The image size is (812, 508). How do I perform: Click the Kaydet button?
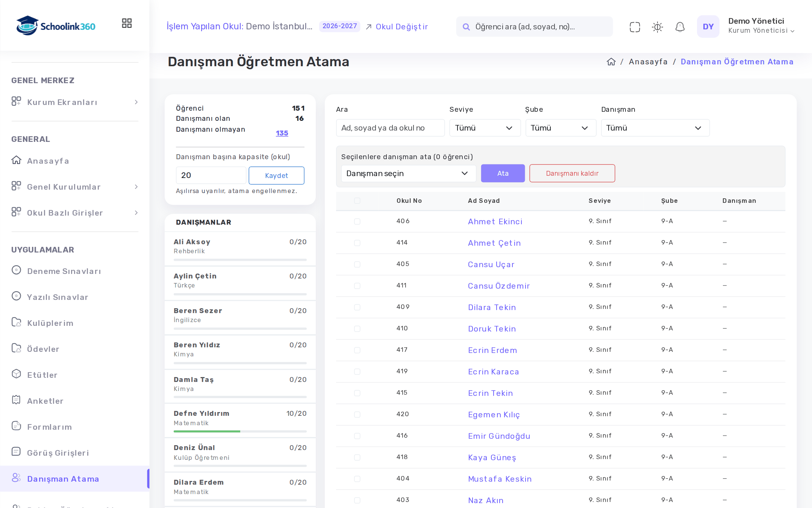276,175
